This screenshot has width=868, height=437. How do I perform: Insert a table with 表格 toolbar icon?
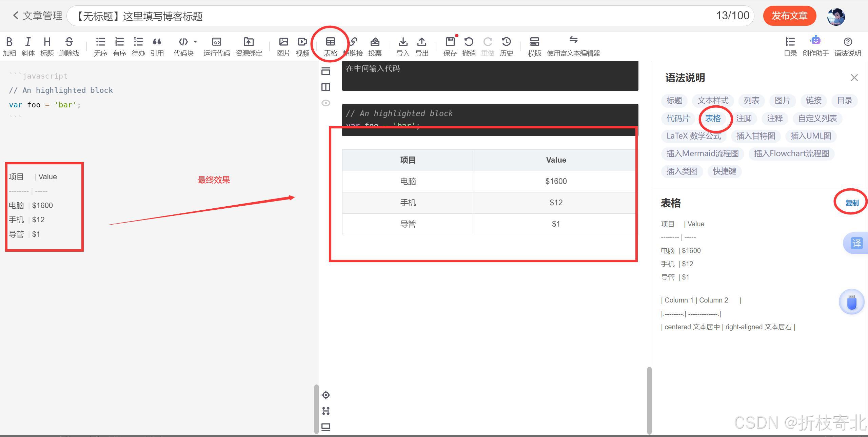pyautogui.click(x=331, y=46)
